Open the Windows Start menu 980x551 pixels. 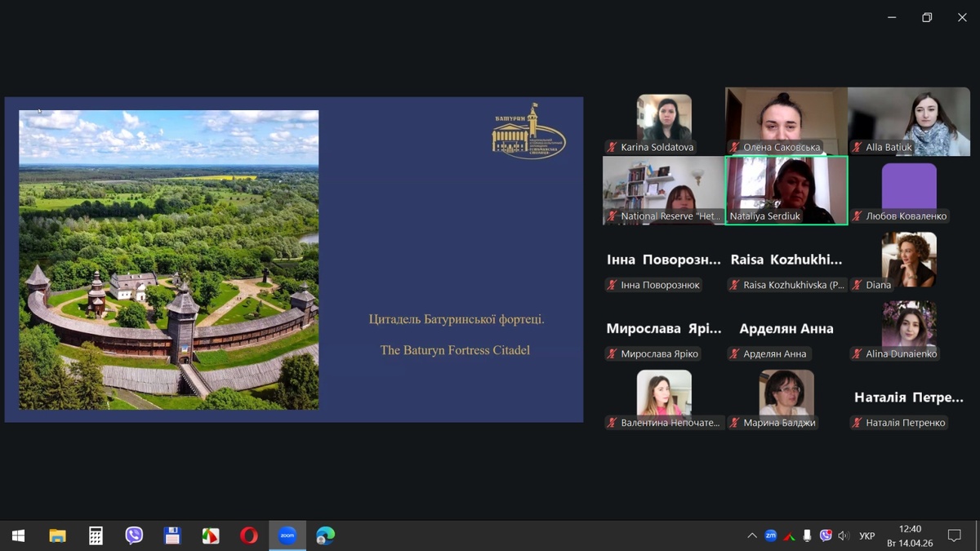pyautogui.click(x=18, y=535)
